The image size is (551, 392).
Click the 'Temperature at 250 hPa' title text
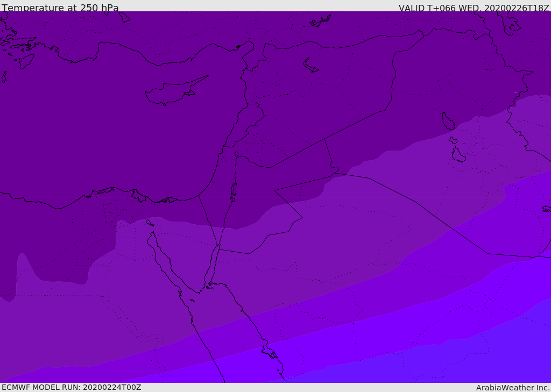click(60, 8)
